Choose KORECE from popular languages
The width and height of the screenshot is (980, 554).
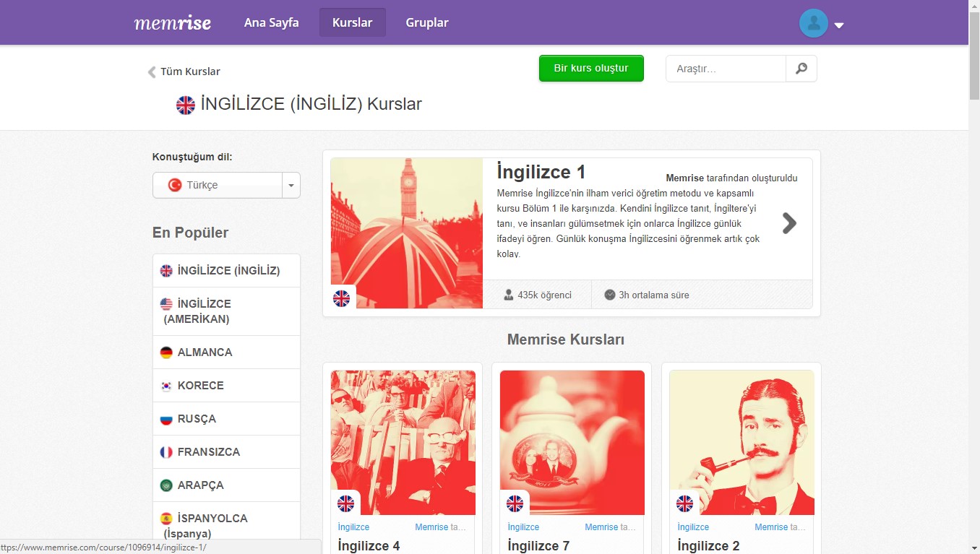click(226, 386)
